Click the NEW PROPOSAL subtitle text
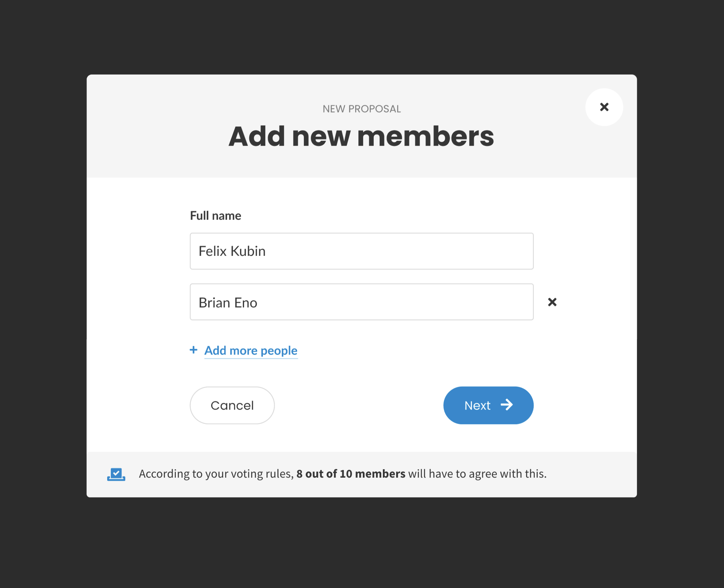Image resolution: width=724 pixels, height=588 pixels. click(x=362, y=109)
